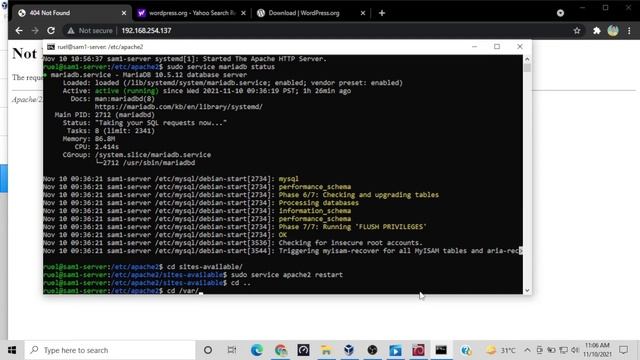Open VirtualBox from taskbar
This screenshot has height=360, width=640.
coord(349,350)
